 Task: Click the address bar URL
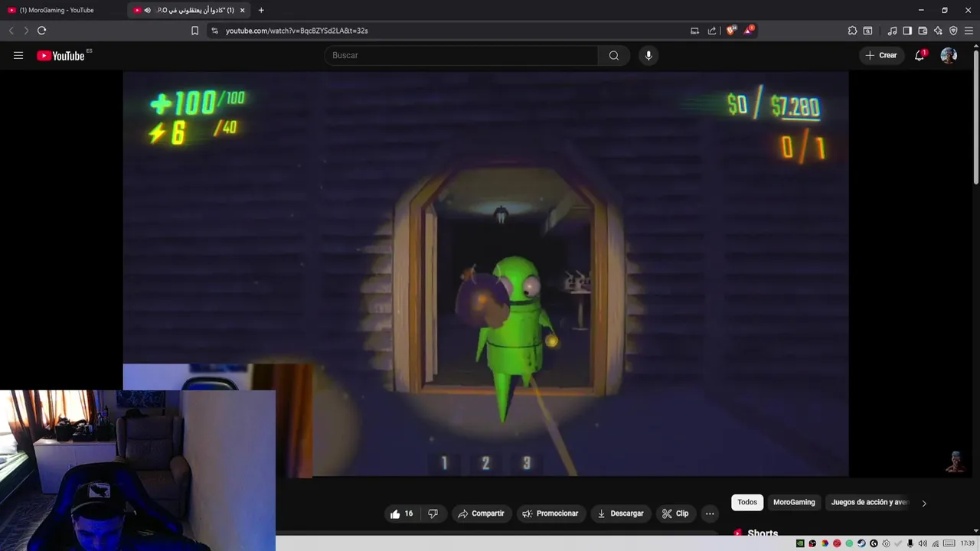(296, 31)
